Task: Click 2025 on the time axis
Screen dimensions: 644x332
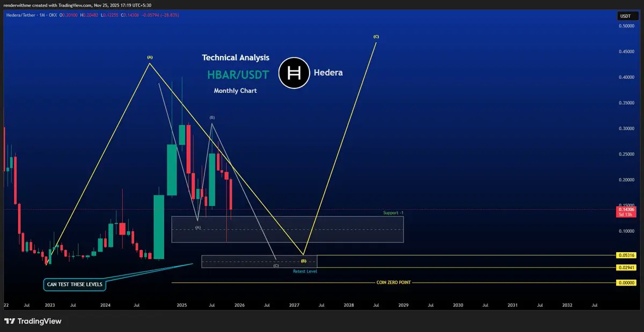Action: coord(182,305)
